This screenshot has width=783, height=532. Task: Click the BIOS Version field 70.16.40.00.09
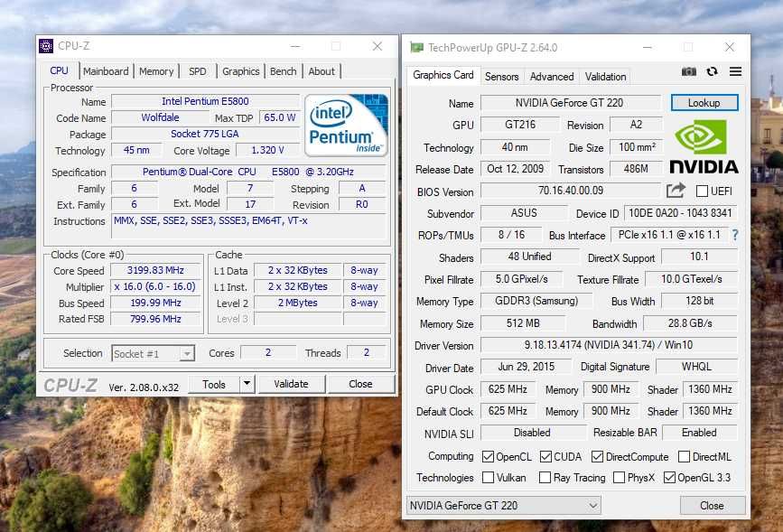point(570,191)
